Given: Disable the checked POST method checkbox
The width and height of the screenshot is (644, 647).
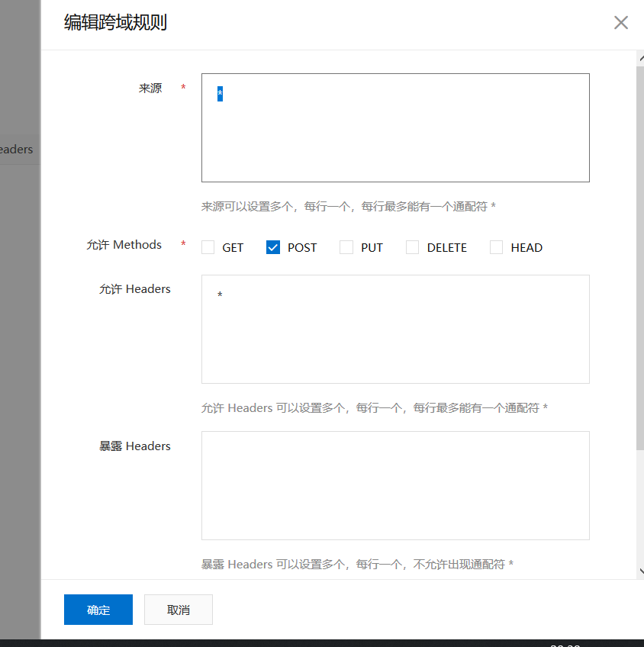Looking at the screenshot, I should click(272, 247).
